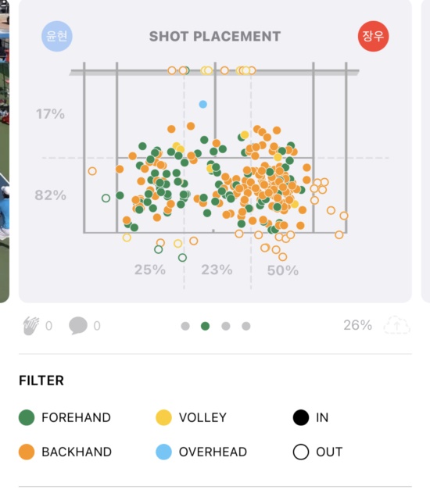430x504 pixels.
Task: Go to first page indicator dot
Action: pyautogui.click(x=185, y=327)
